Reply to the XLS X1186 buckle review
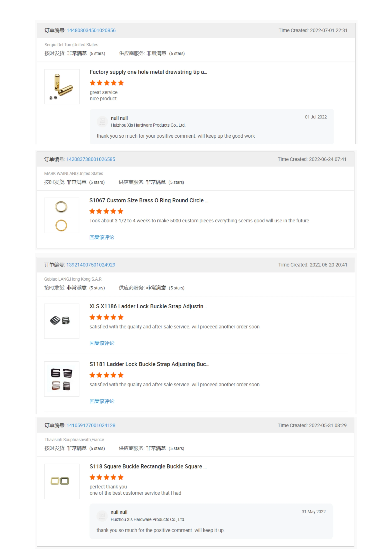 102,343
